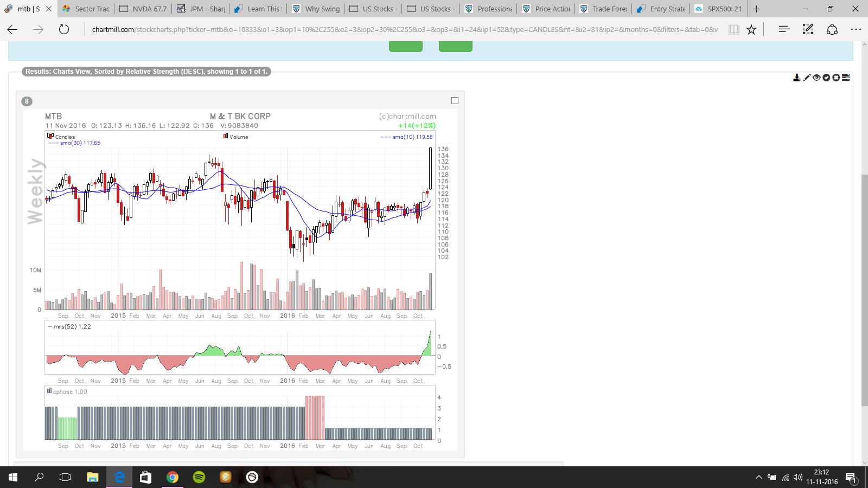Click the sma(10) 119.56 legend

point(407,137)
